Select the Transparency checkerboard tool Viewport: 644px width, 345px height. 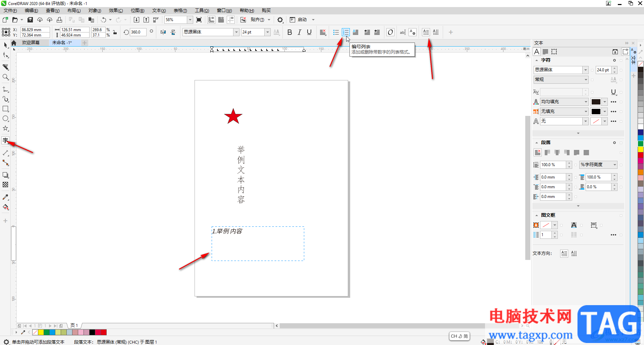point(5,185)
